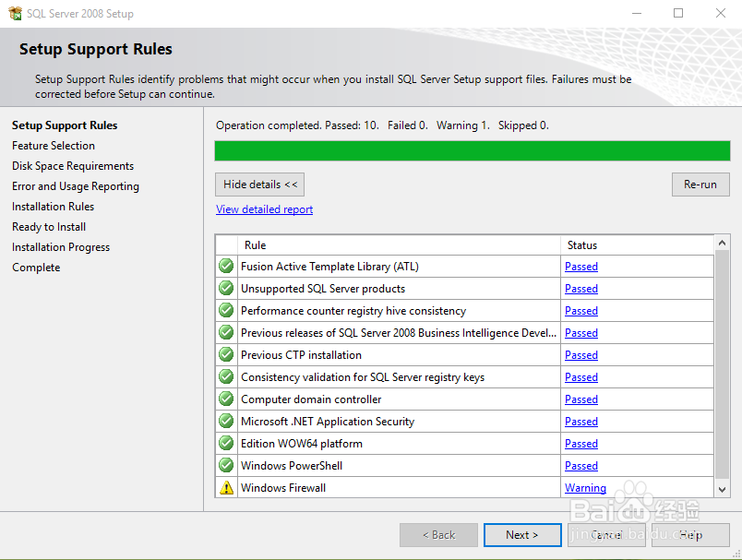Select the Windows PowerShell rule text

point(292,466)
